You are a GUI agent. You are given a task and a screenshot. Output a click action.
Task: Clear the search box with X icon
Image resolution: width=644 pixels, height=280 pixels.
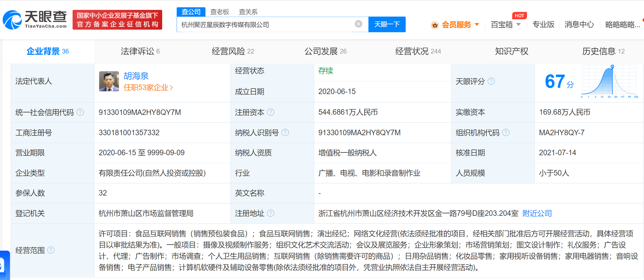(x=358, y=24)
